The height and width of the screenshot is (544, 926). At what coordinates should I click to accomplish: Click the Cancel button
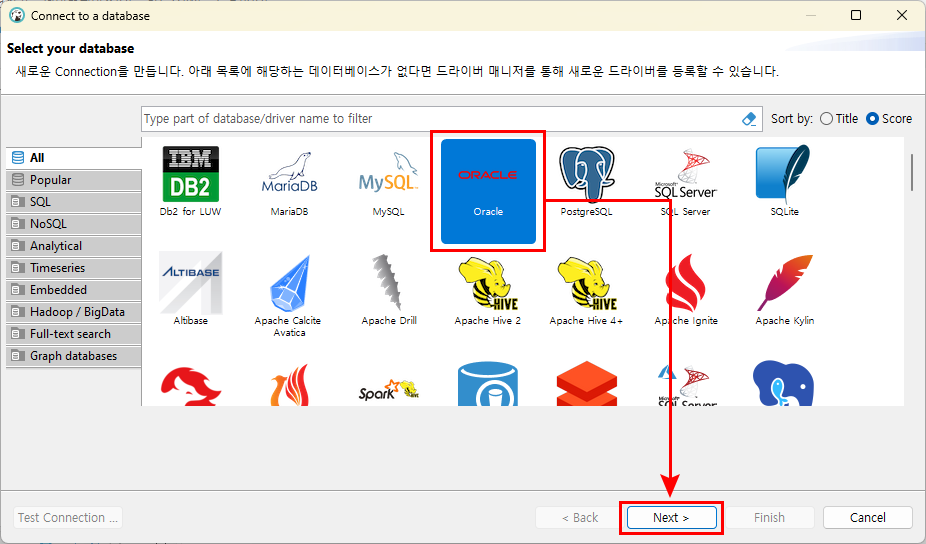(868, 517)
